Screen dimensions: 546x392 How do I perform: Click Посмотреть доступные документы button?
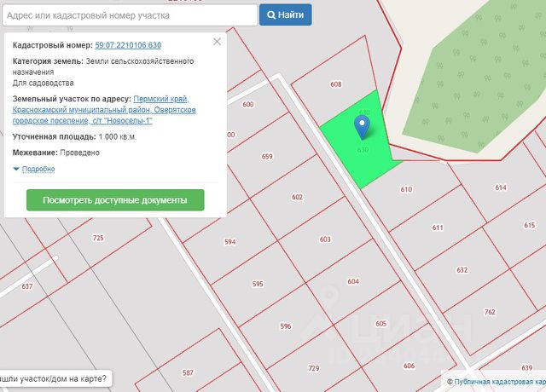pos(115,200)
